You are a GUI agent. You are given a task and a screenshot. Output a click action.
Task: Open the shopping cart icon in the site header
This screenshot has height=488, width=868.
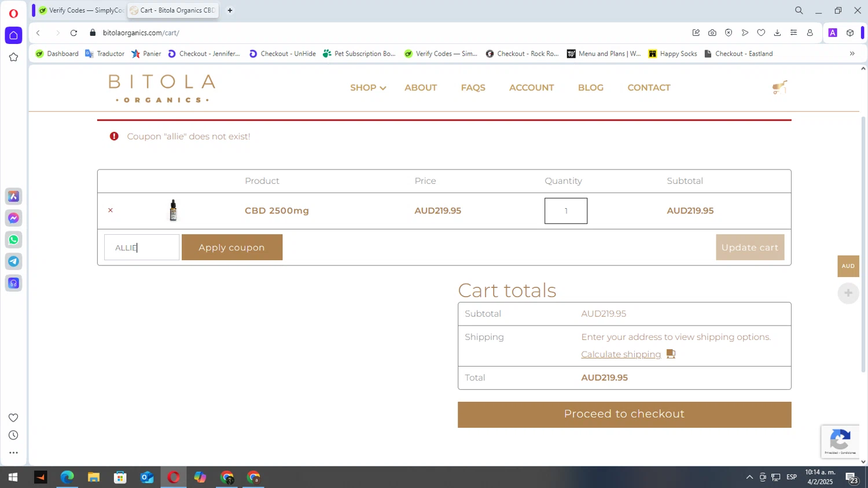click(x=779, y=87)
